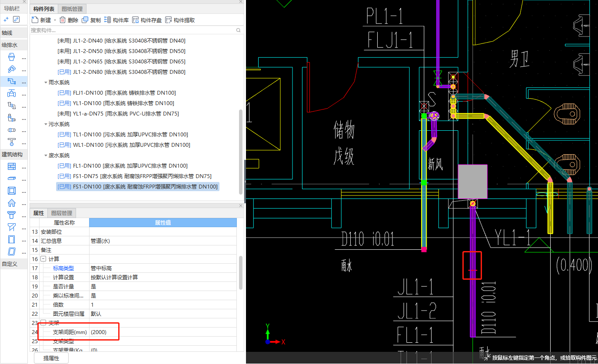Select the pipe fitting connector icon

click(x=12, y=106)
